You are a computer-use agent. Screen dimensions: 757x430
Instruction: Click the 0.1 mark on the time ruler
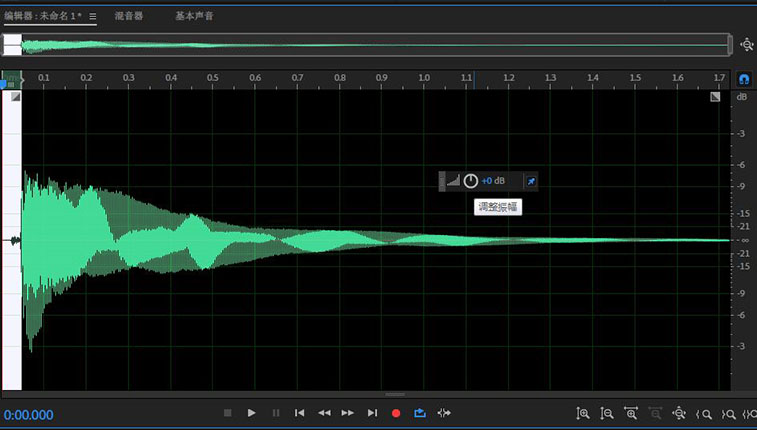coord(43,78)
